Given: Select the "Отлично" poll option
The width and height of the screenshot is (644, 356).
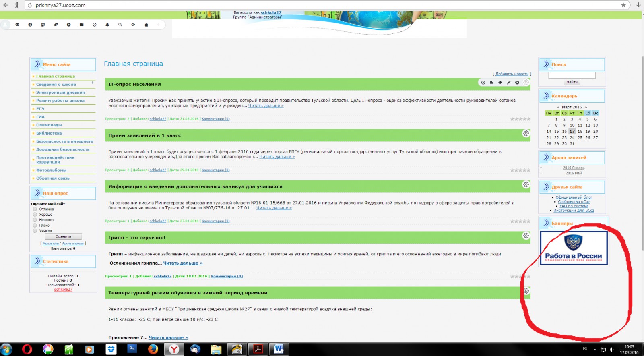Looking at the screenshot, I should tap(35, 209).
